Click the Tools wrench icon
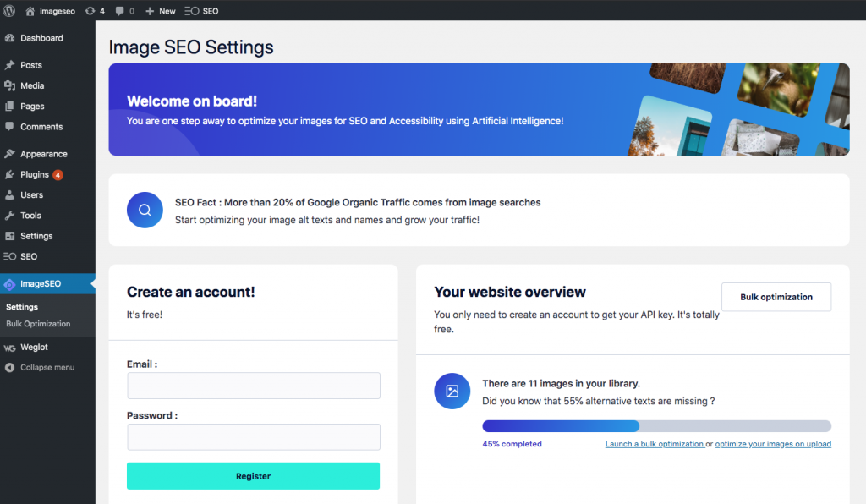This screenshot has width=866, height=504. click(x=9, y=216)
